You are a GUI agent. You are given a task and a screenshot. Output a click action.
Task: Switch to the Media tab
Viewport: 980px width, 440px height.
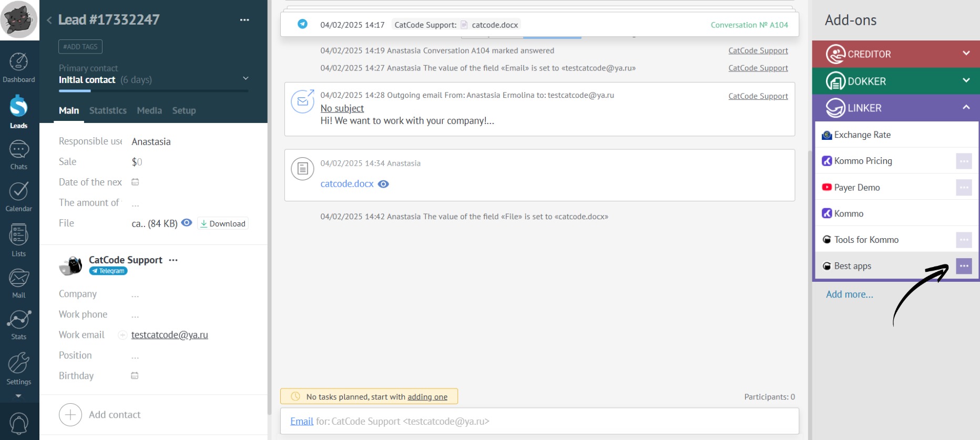(x=149, y=110)
